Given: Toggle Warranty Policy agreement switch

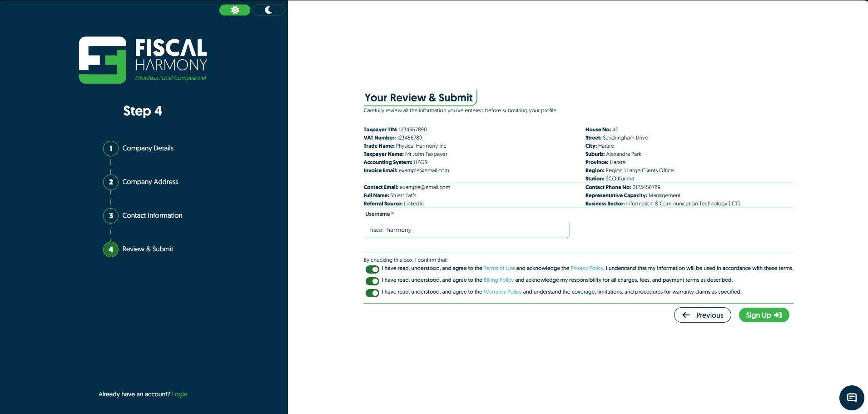Looking at the screenshot, I should pyautogui.click(x=372, y=293).
